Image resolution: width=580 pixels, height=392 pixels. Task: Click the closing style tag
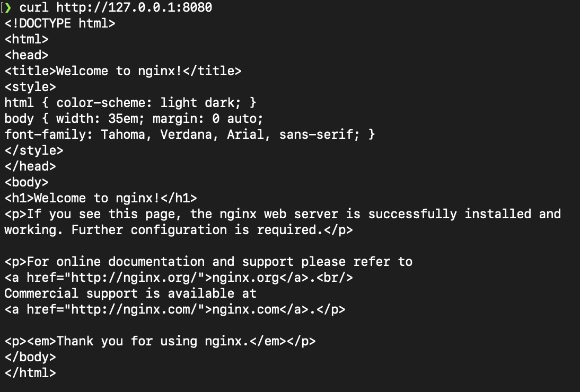[x=34, y=150]
